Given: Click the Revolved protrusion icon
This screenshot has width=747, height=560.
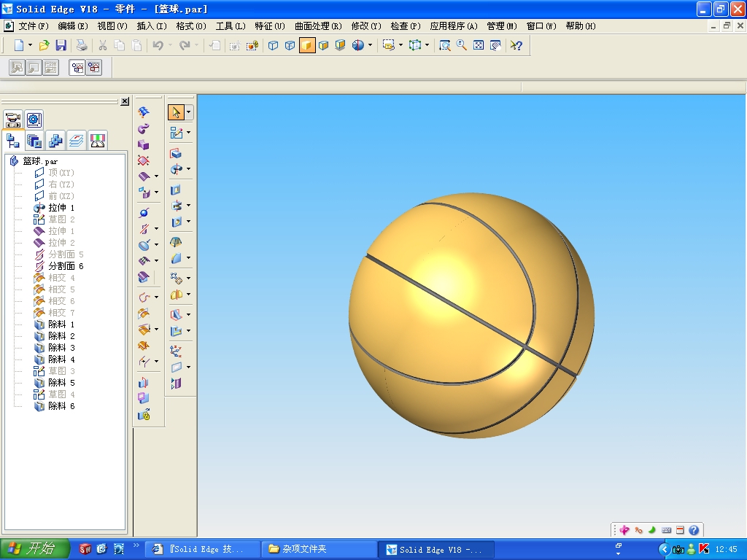Looking at the screenshot, I should (x=177, y=168).
